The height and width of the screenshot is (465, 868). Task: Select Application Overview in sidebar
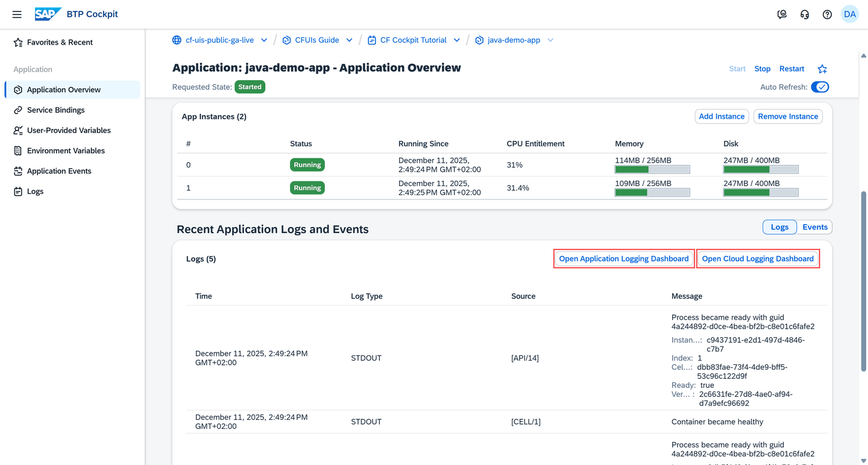[72, 90]
